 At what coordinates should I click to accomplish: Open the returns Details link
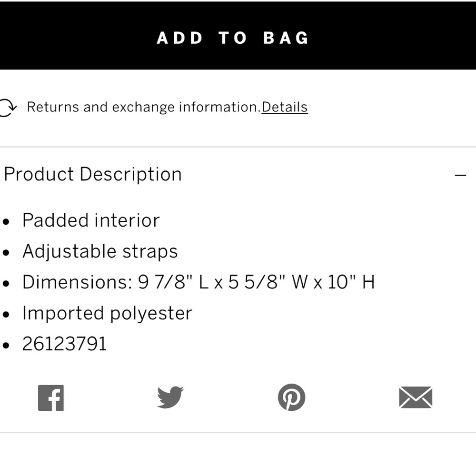(285, 107)
